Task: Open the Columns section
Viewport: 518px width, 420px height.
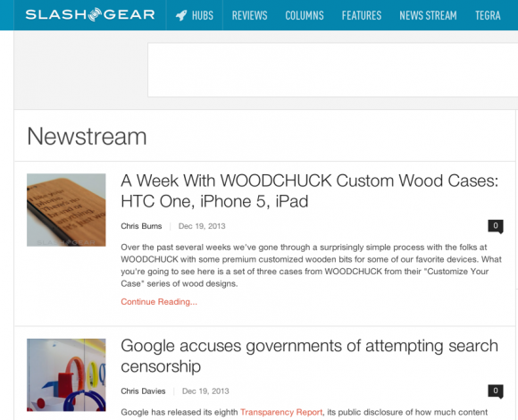Action: tap(305, 15)
